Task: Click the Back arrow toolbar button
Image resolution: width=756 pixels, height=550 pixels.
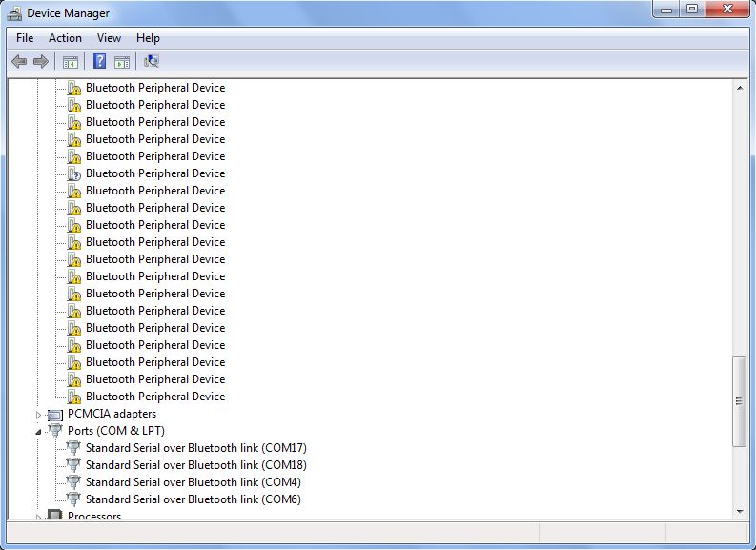Action: coord(19,61)
